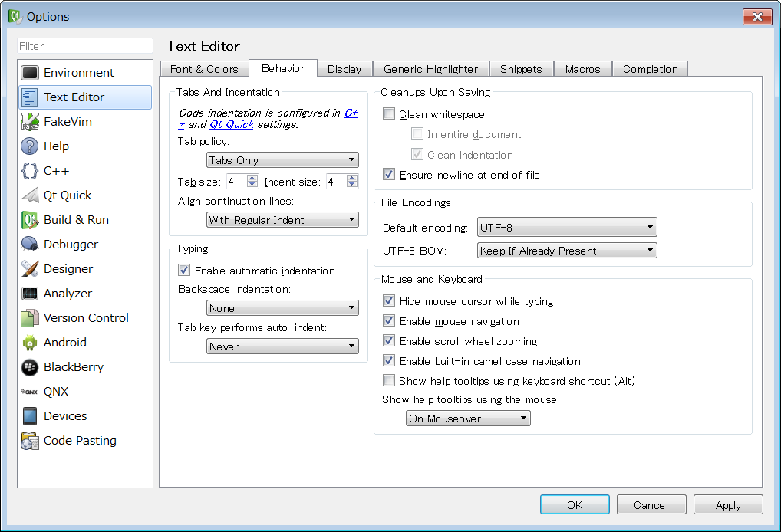
Task: Uncheck Enable automatic indentation
Action: (184, 271)
